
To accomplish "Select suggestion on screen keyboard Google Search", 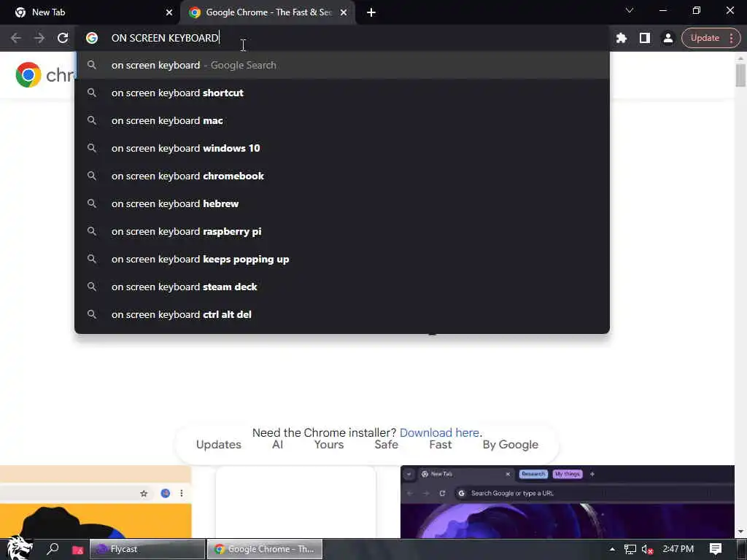I will 342,65.
